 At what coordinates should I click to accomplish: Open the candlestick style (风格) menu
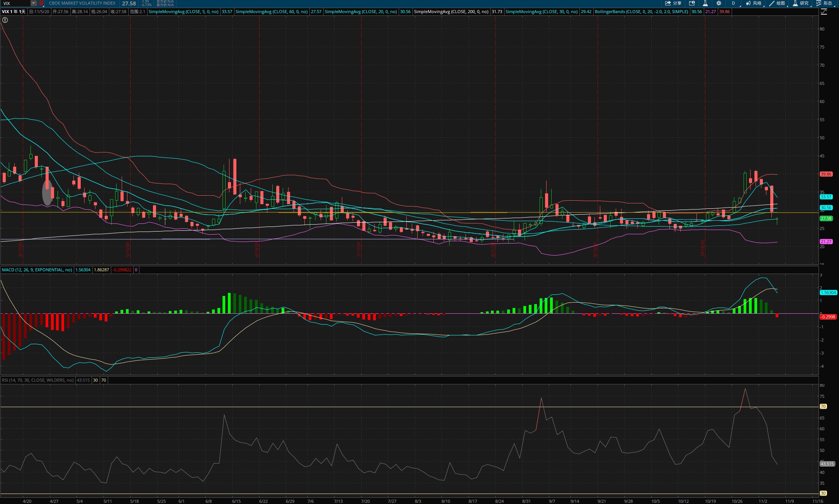click(754, 3)
